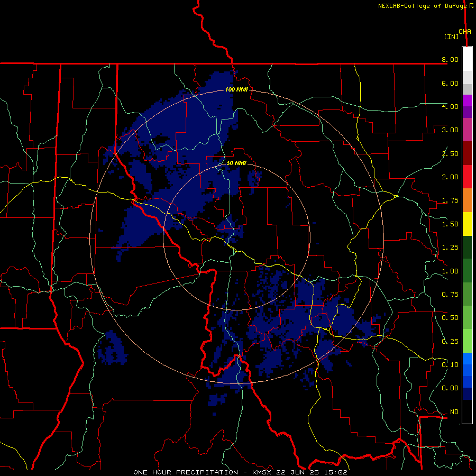Pick the white swatch at legend top
Viewport: 476px width, 476px height.
(x=467, y=59)
